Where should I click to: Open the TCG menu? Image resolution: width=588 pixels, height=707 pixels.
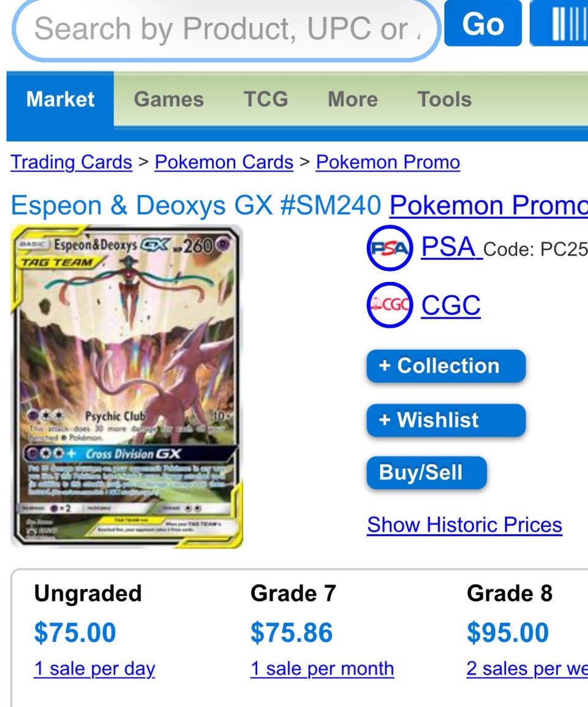click(x=266, y=99)
